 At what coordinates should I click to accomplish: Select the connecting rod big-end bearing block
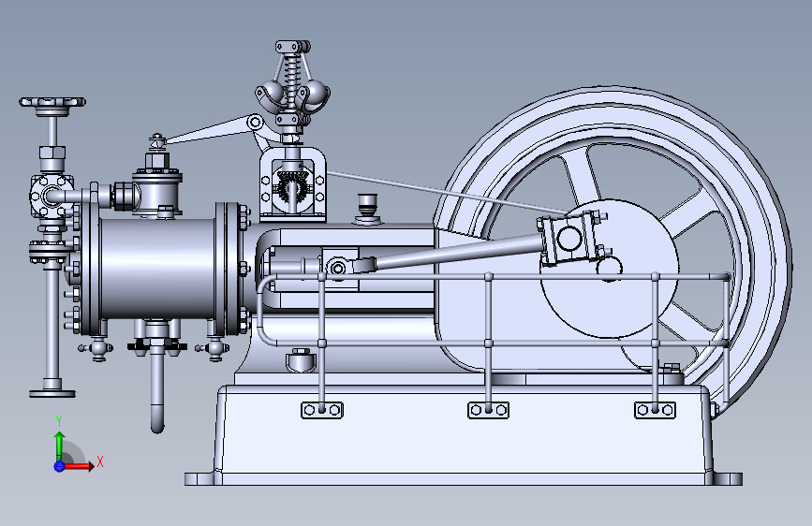coord(571,239)
